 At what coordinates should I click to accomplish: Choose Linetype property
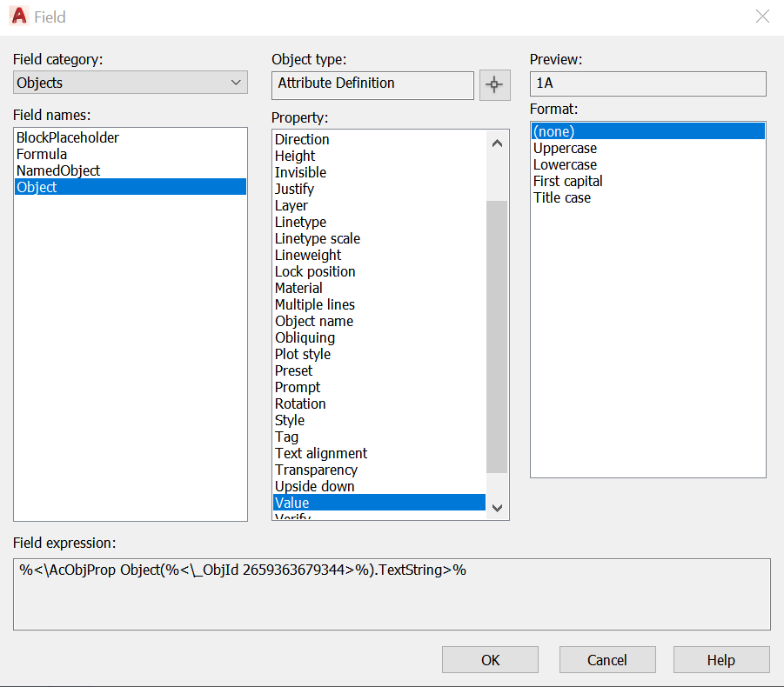pyautogui.click(x=379, y=222)
